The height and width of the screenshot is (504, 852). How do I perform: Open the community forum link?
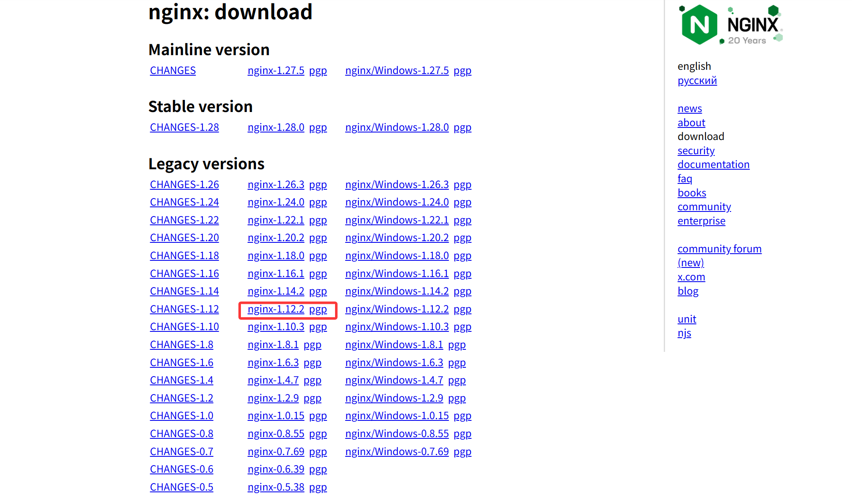[x=719, y=248]
